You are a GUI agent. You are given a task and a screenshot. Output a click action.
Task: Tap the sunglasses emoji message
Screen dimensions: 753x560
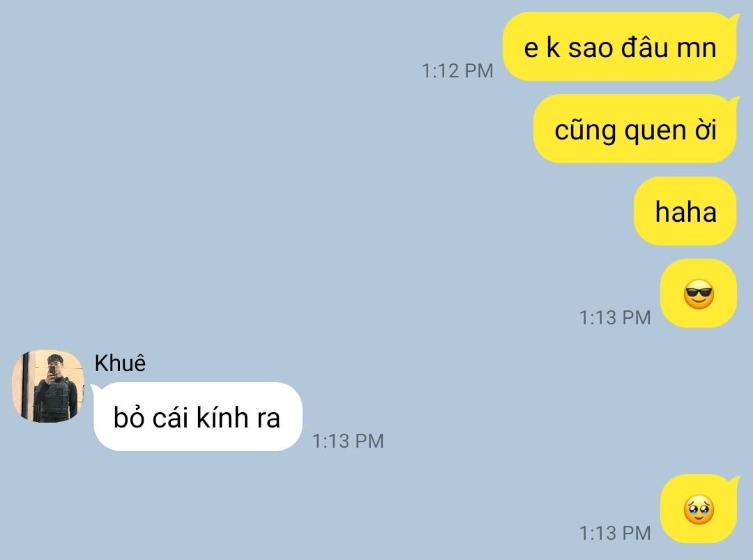coord(699,294)
